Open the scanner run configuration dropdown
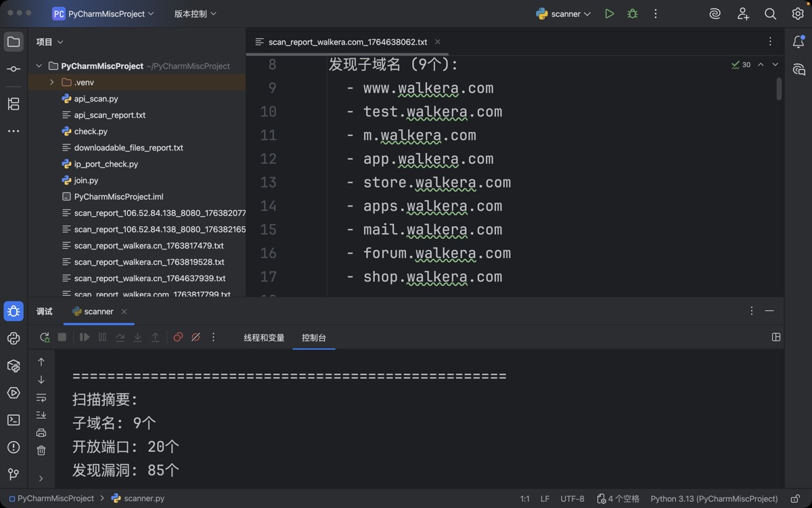Viewport: 812px width, 508px height. [564, 13]
